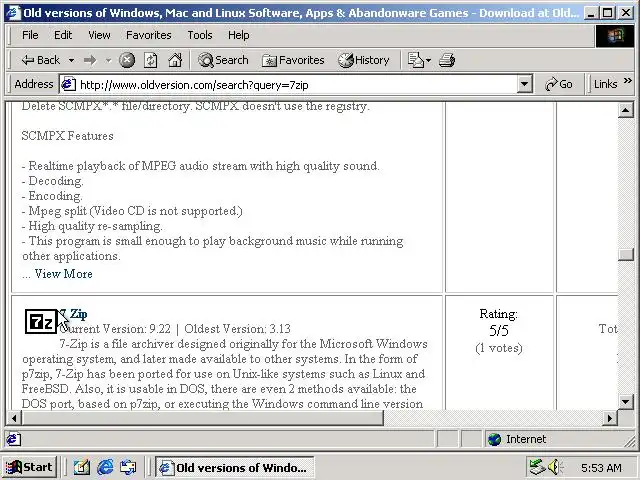Viewport: 640px width, 480px height.
Task: Click the Mail toolbar icon
Action: tap(416, 60)
